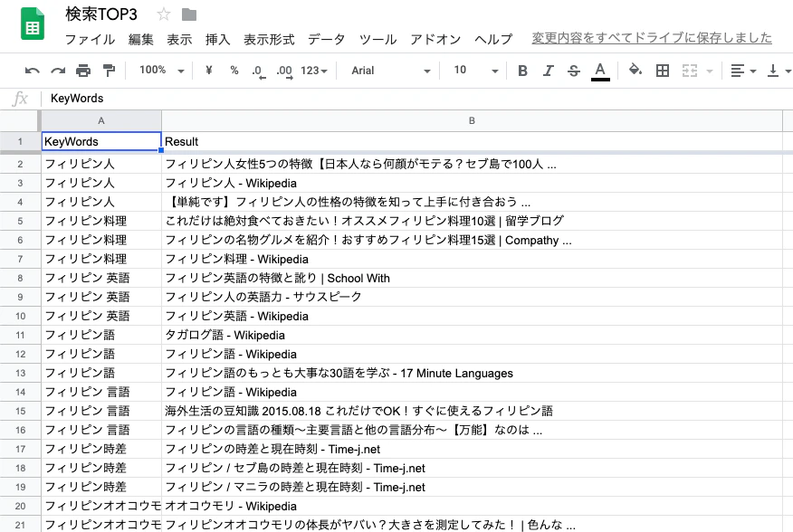Open the ファイル menu
Viewport: 793px width, 532px height.
coord(90,39)
